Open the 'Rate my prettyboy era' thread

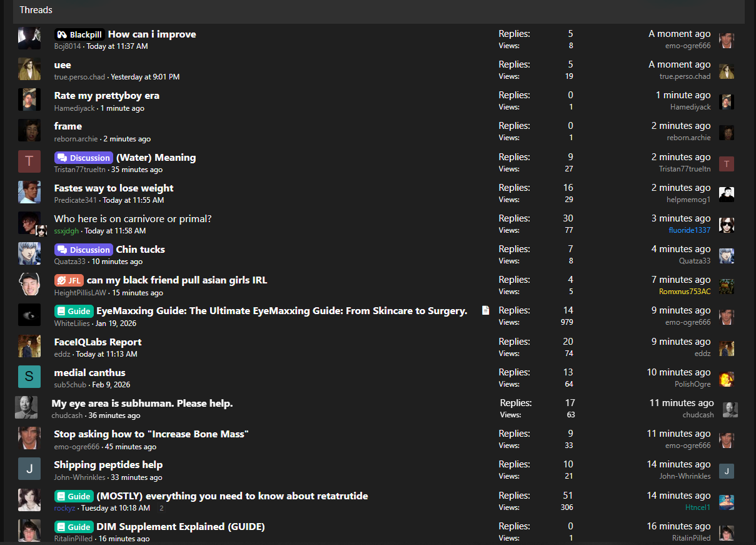106,96
